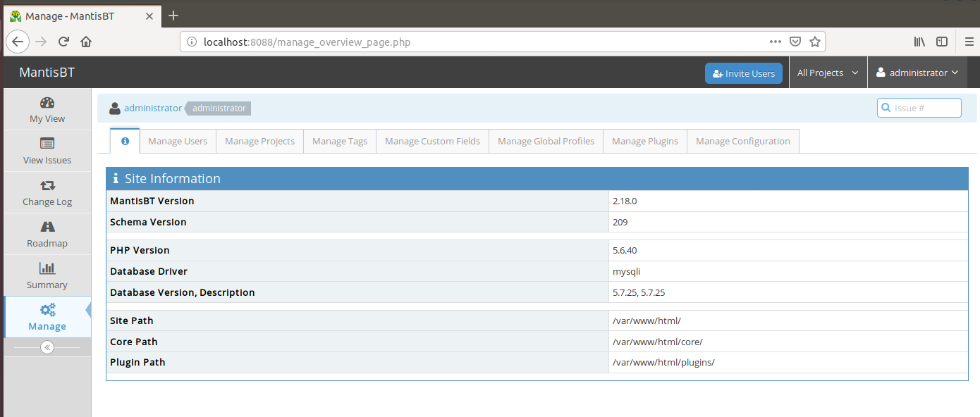Switch to Manage Users tab
This screenshot has height=417, width=980.
click(178, 141)
